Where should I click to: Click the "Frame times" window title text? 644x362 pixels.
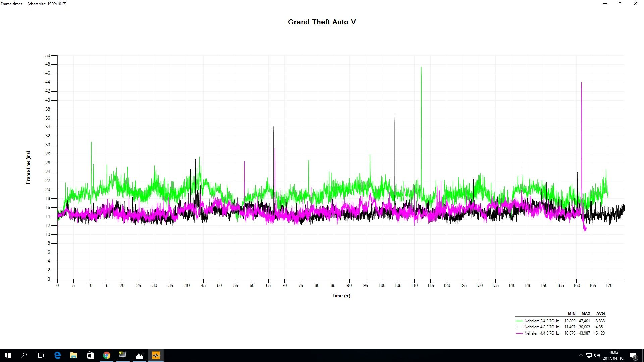click(11, 4)
